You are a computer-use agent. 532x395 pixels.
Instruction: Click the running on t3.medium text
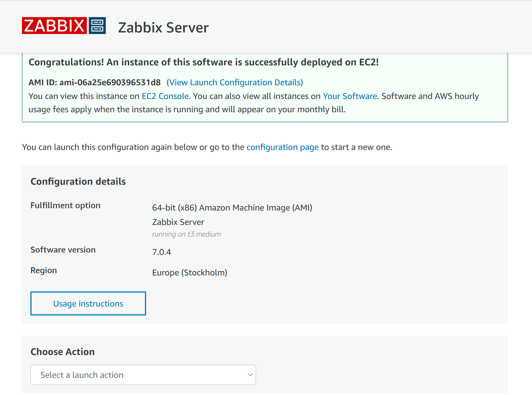coord(187,234)
